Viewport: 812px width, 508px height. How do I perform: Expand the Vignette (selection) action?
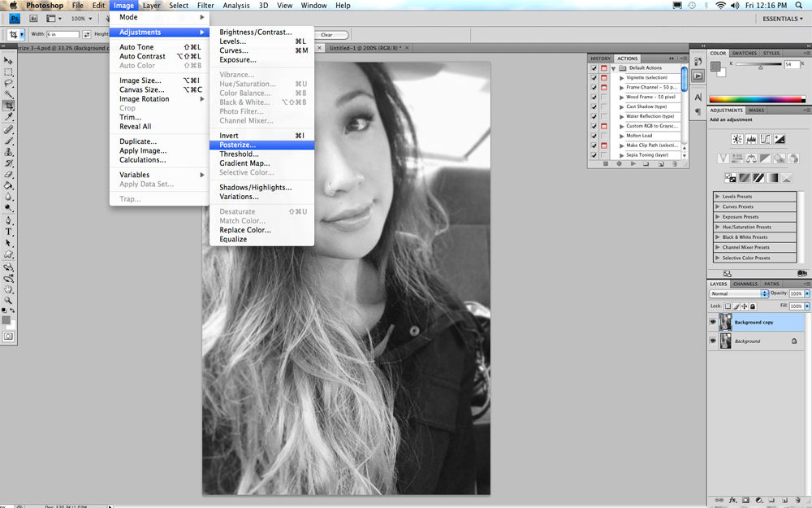point(621,78)
